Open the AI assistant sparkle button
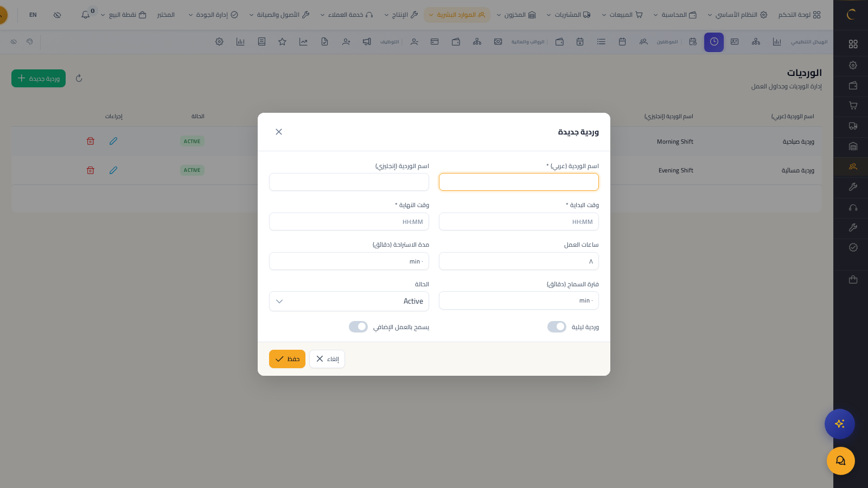The image size is (868, 488). pyautogui.click(x=839, y=423)
